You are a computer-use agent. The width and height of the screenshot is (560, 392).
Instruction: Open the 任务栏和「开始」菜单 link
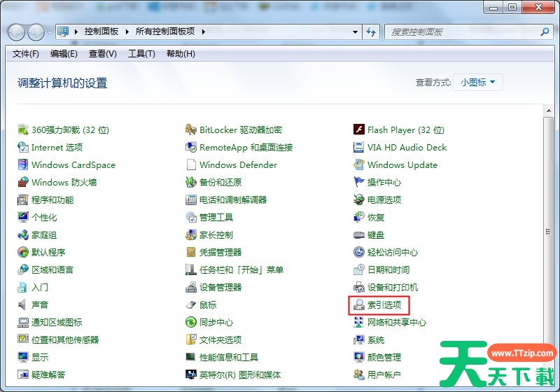click(x=241, y=270)
